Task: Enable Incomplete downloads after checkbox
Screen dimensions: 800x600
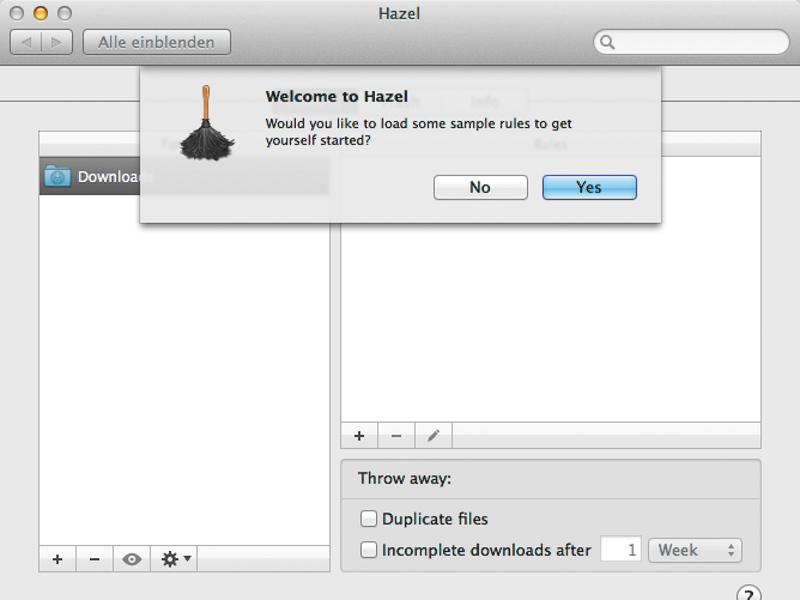Action: 368,549
